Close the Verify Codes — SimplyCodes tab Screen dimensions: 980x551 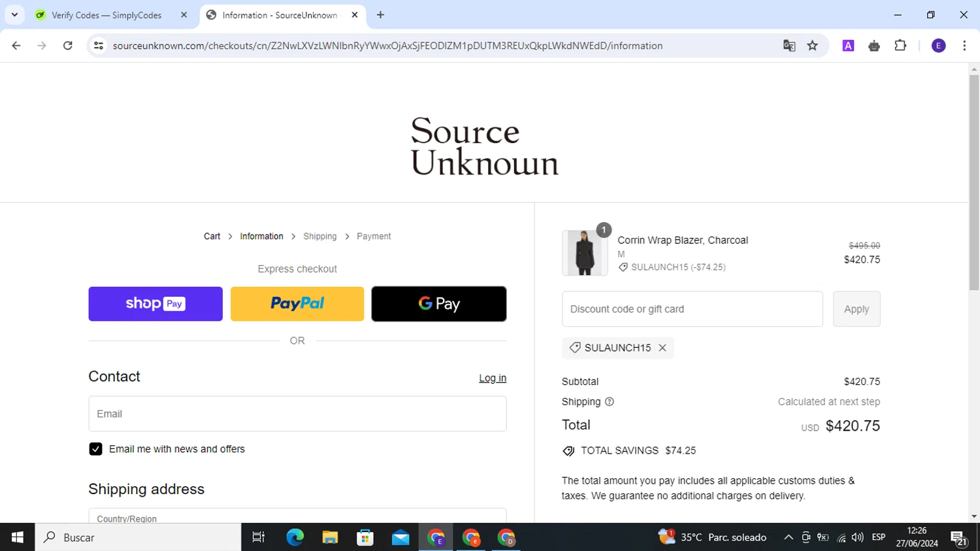(x=184, y=15)
